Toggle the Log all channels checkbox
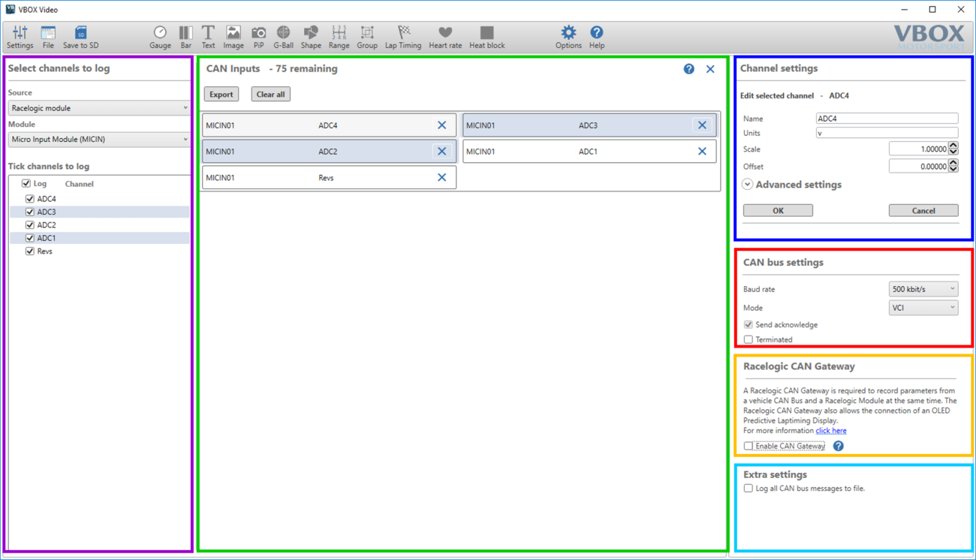This screenshot has width=976, height=560. (26, 183)
